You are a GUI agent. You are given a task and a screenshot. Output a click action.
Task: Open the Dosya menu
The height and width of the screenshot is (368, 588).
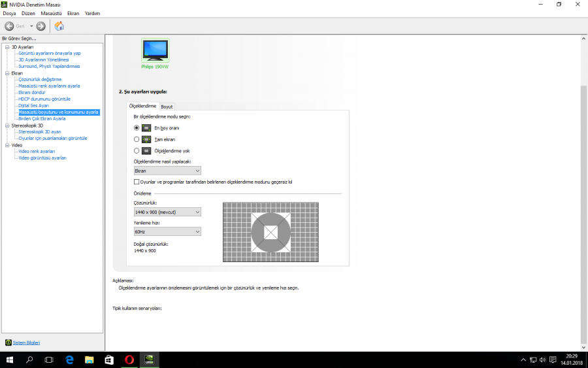(9, 14)
